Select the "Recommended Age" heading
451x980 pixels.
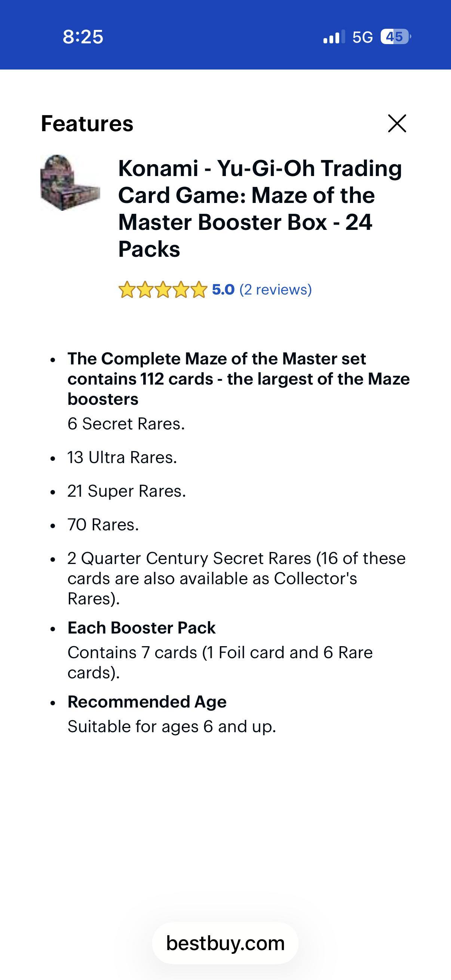click(147, 702)
